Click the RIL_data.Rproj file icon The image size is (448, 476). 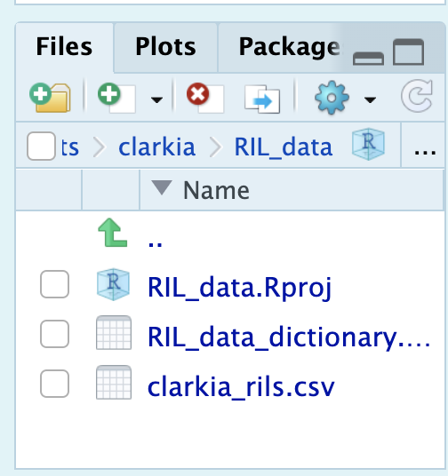(x=113, y=284)
